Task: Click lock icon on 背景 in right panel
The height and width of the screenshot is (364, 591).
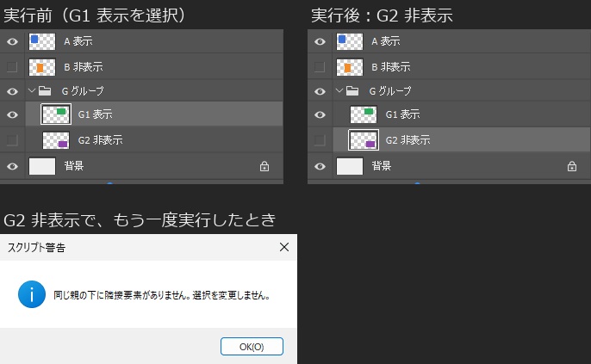Action: coord(572,166)
